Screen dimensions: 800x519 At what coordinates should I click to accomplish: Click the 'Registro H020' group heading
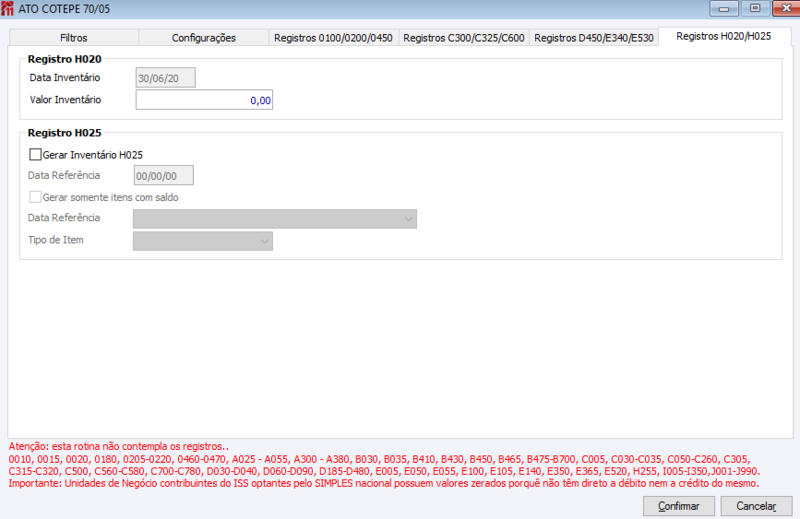[64, 59]
